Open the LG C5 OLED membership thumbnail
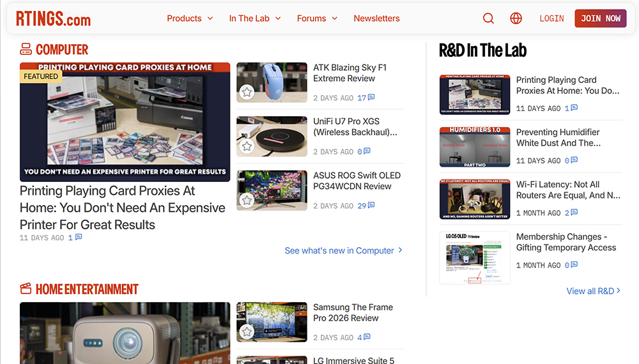 point(475,258)
